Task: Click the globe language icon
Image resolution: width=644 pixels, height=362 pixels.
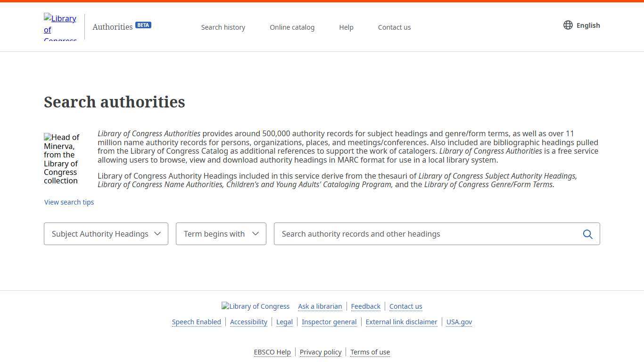Action: tap(568, 25)
